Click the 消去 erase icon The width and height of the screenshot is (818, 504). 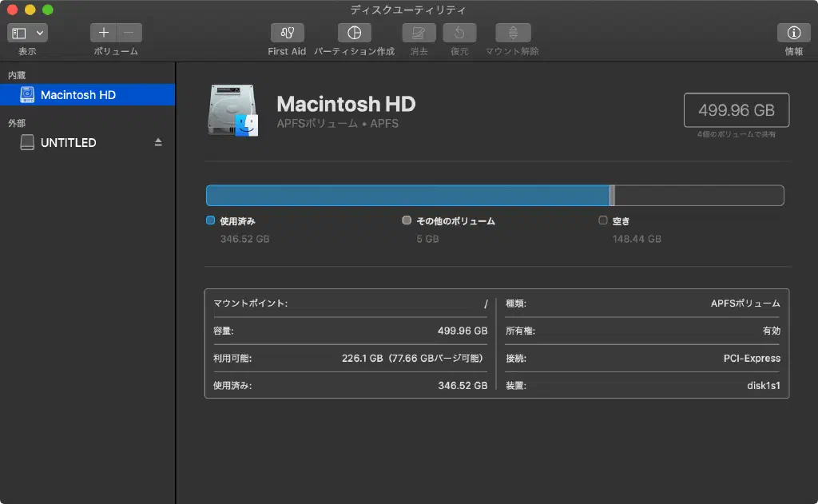[419, 33]
